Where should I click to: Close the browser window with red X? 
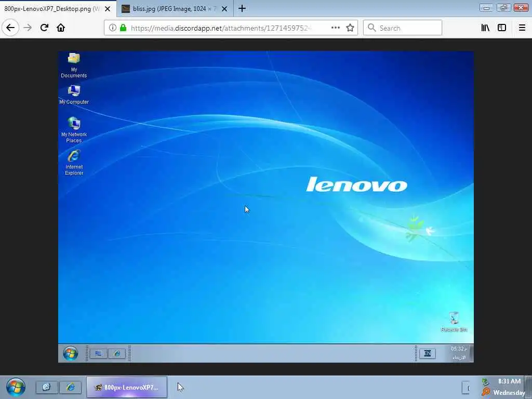521,7
